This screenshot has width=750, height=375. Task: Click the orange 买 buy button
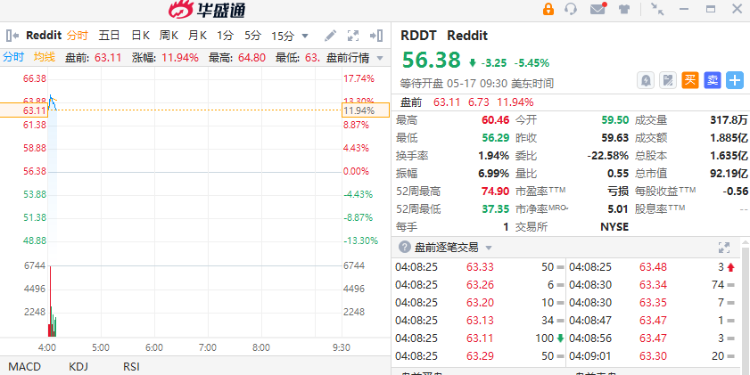click(690, 80)
